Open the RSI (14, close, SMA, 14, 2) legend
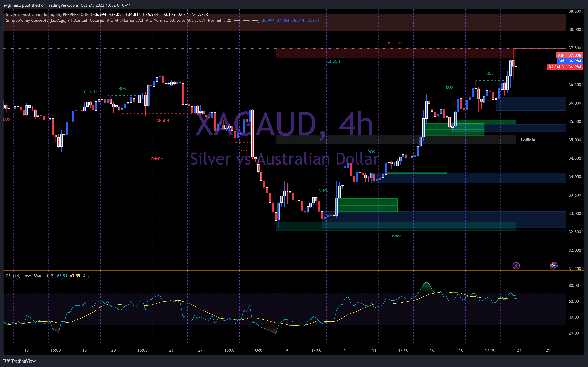This screenshot has height=367, width=588. tap(30, 276)
